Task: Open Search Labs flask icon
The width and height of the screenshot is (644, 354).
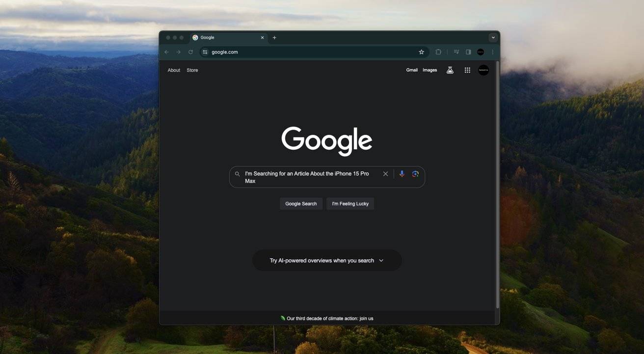Action: pos(450,70)
